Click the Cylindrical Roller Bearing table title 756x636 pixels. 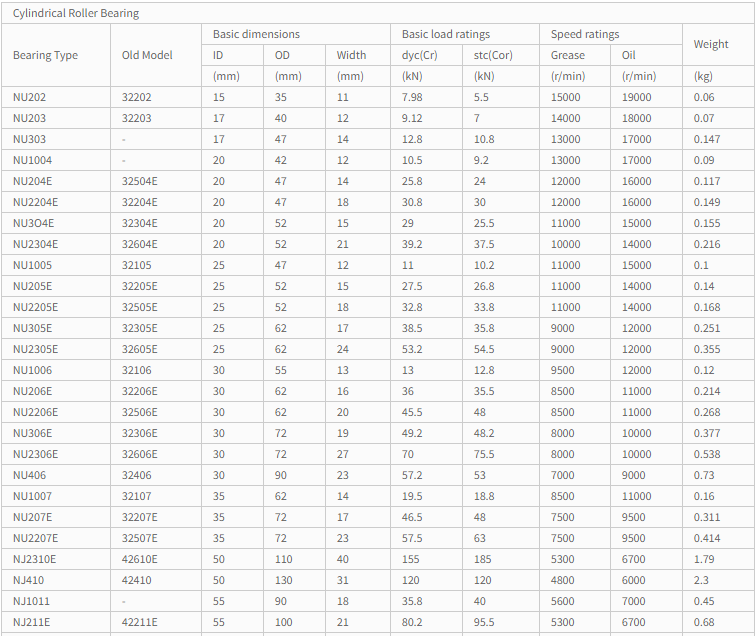click(76, 14)
